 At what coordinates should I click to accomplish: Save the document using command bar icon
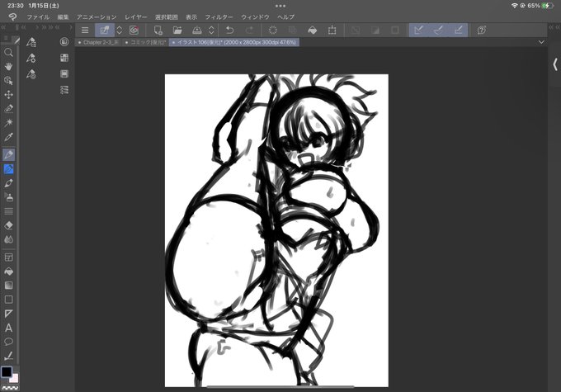click(197, 30)
